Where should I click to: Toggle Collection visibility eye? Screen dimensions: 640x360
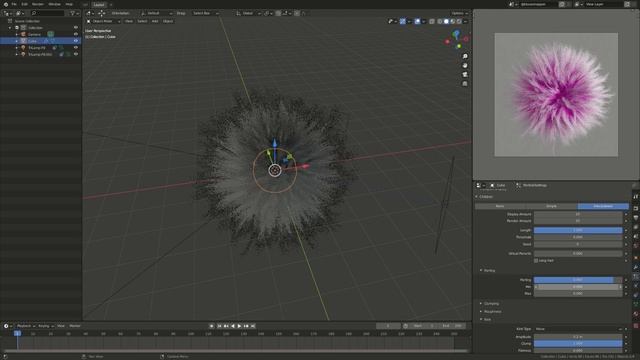76,27
